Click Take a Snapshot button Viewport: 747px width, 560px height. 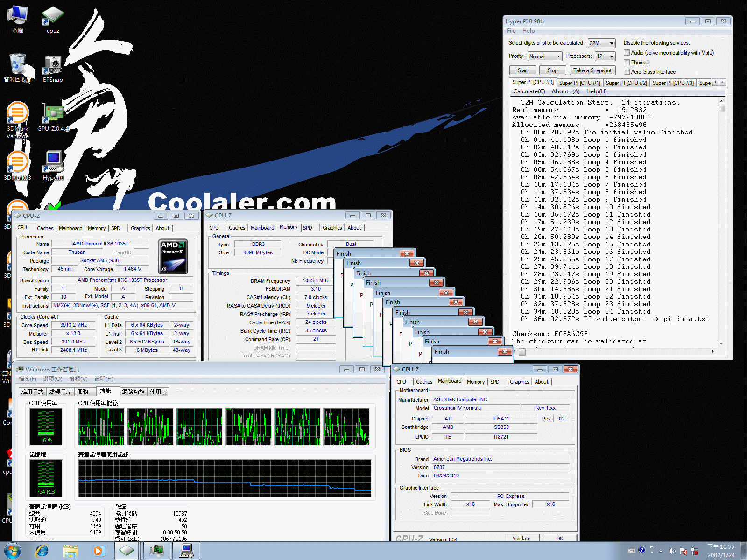tap(592, 70)
